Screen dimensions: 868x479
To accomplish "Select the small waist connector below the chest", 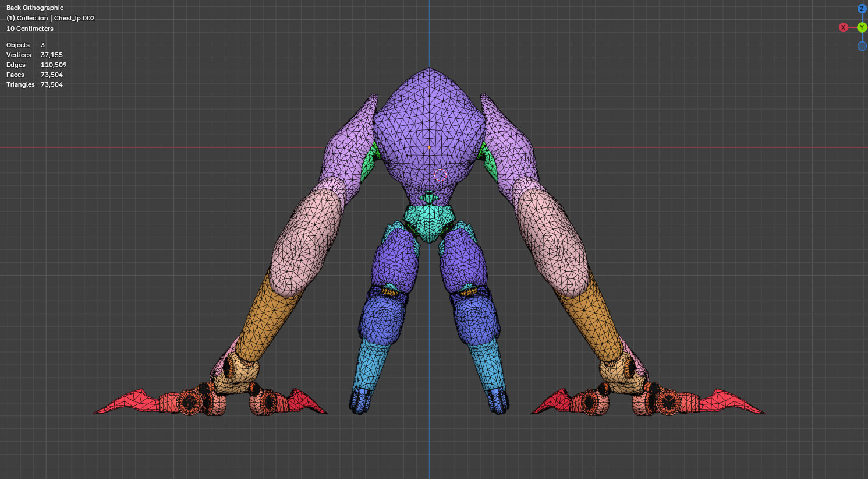I will click(x=429, y=198).
